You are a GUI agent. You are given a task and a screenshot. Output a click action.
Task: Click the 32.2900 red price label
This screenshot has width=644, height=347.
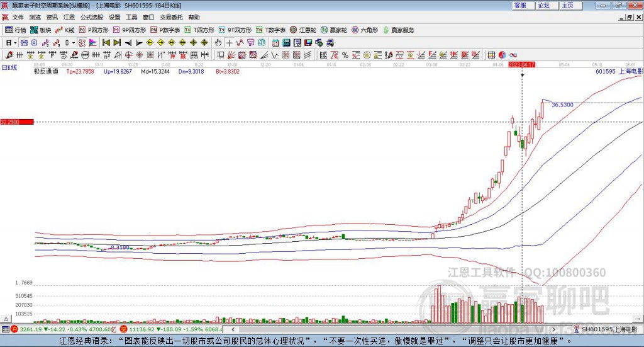pos(17,122)
